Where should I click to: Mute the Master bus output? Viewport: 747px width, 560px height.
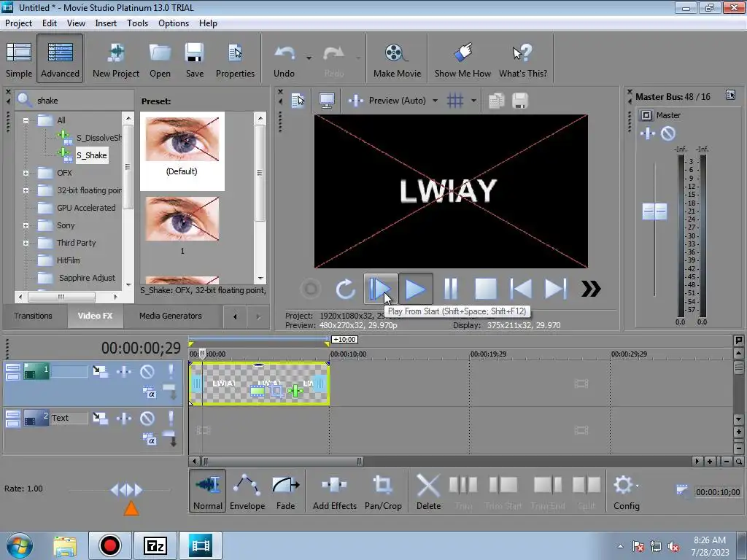pos(668,134)
